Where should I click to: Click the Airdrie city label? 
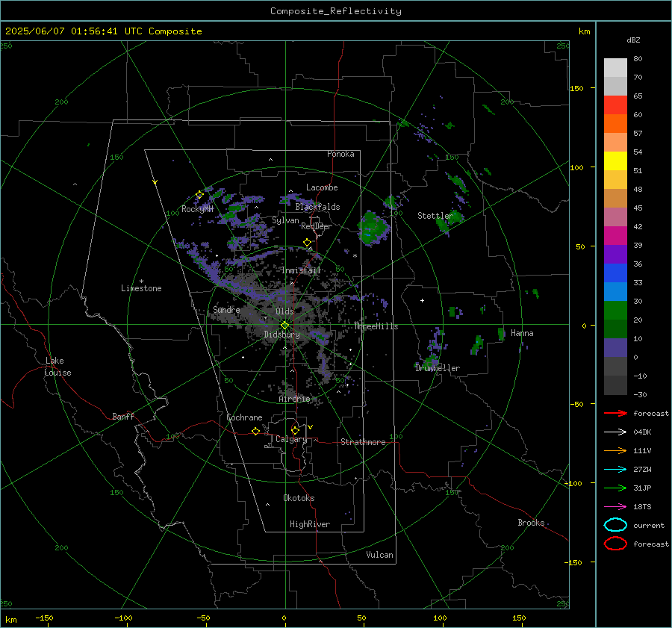point(294,399)
